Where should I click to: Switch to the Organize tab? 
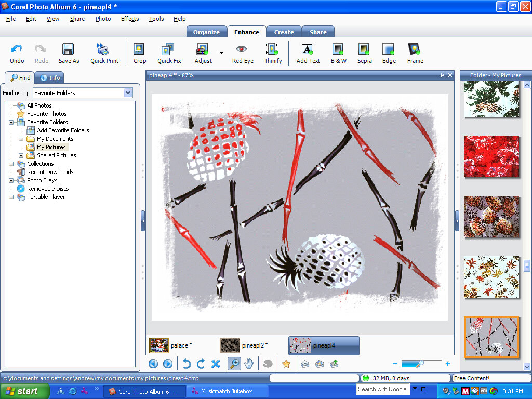(x=206, y=32)
